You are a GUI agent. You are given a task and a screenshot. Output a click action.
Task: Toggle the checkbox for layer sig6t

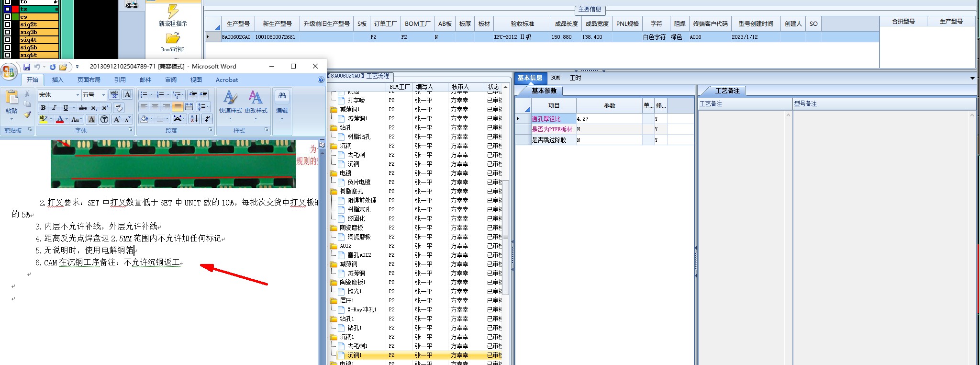8,55
